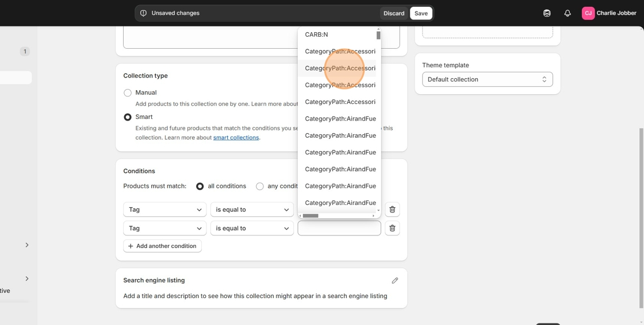This screenshot has height=325, width=644.
Task: Pick the highlighted CategoryPath:Accessori suggestion
Action: [x=337, y=68]
